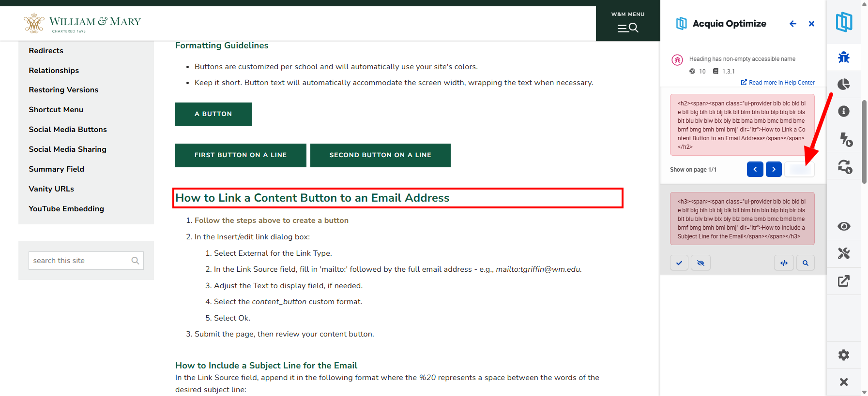
Task: Open Relationships in the side navigation
Action: [54, 71]
